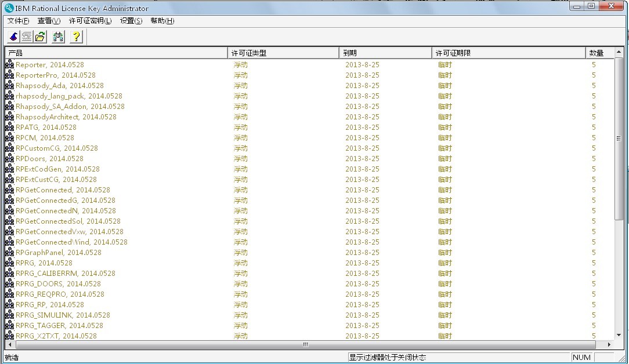Click the grayed-out enter license toolbar icon
Viewport: 629px width, 364px height.
(x=27, y=37)
